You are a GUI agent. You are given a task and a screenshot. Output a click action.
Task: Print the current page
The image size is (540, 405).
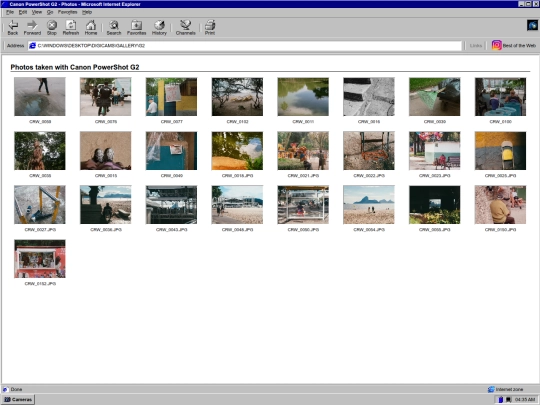coord(210,27)
